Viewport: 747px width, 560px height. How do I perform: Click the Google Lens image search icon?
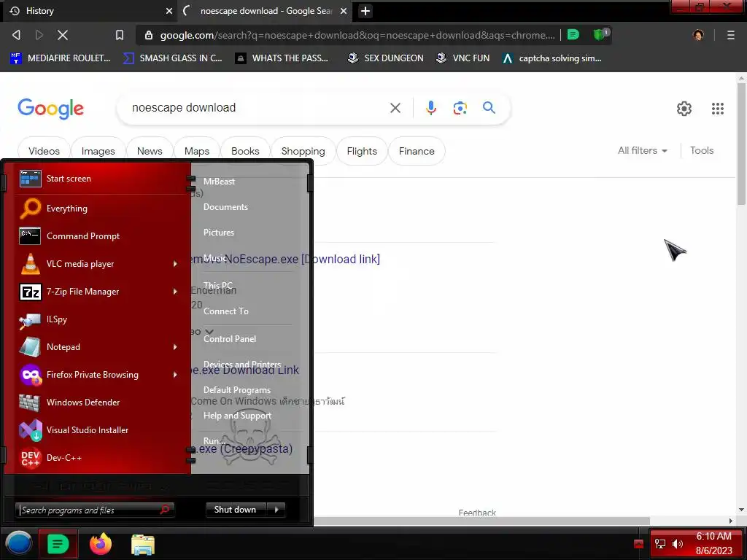[x=460, y=108]
